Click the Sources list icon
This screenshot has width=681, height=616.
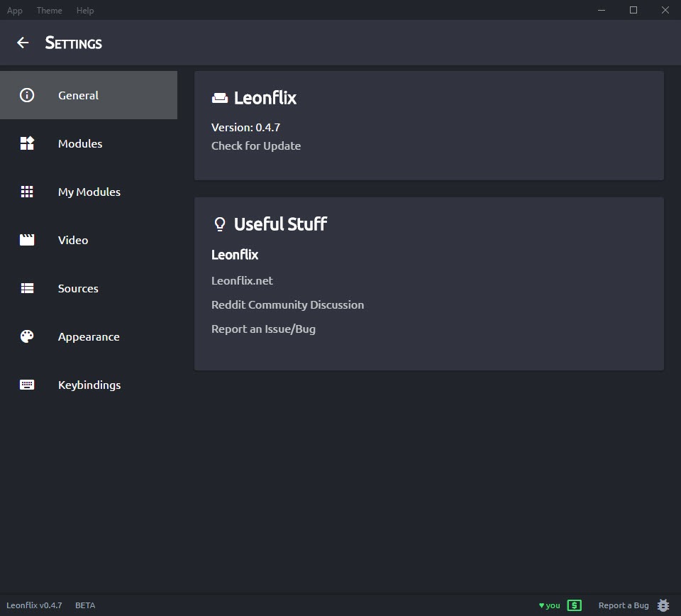pos(27,288)
